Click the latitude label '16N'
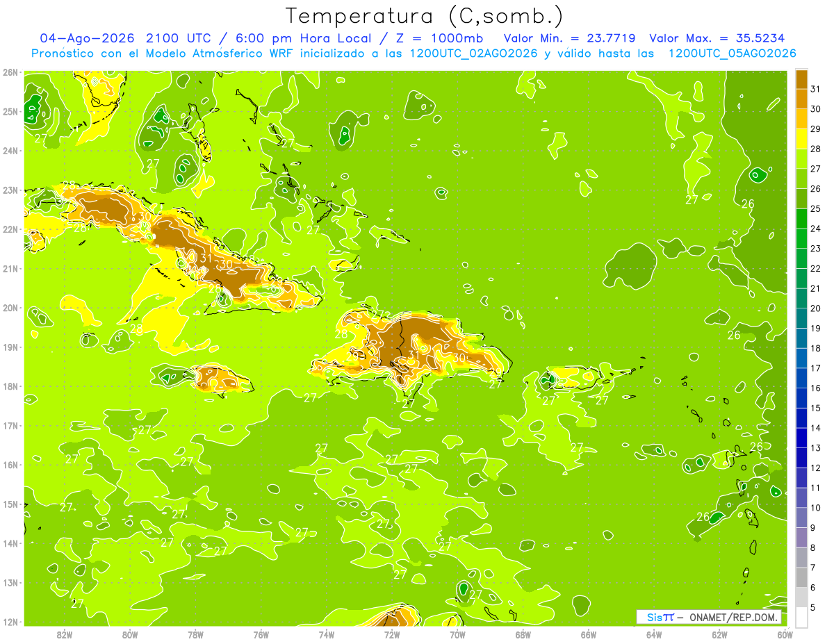The height and width of the screenshot is (644, 834). click(10, 465)
